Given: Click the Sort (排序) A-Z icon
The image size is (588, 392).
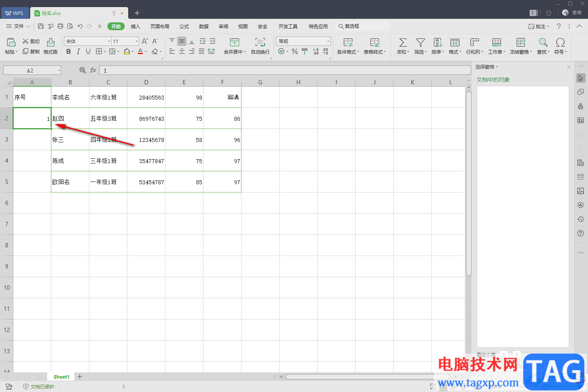Looking at the screenshot, I should tap(438, 42).
